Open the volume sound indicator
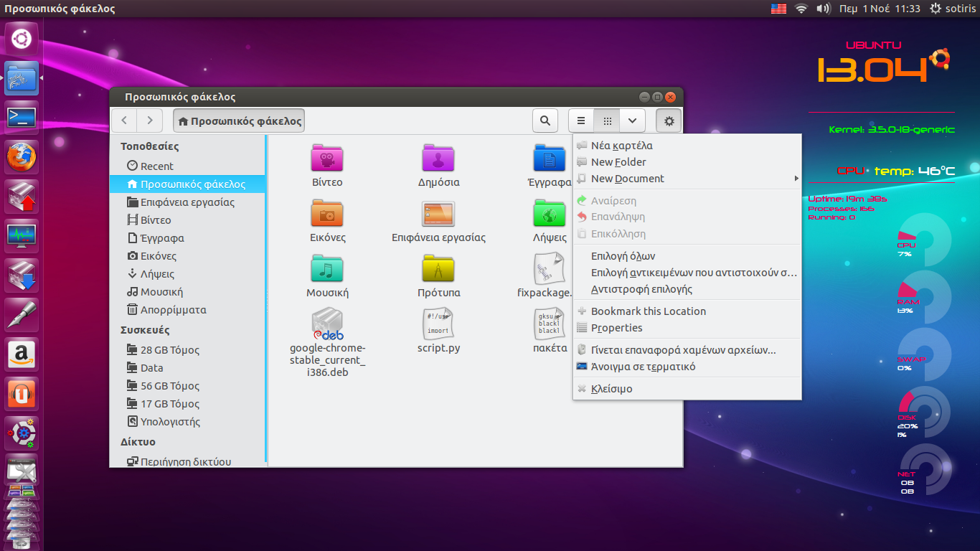The width and height of the screenshot is (980, 551). point(824,9)
